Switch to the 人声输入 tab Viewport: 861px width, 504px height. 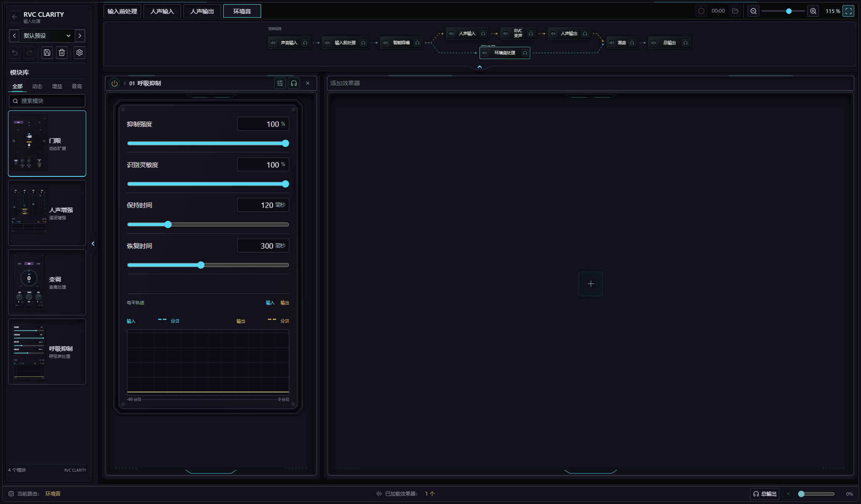(162, 11)
